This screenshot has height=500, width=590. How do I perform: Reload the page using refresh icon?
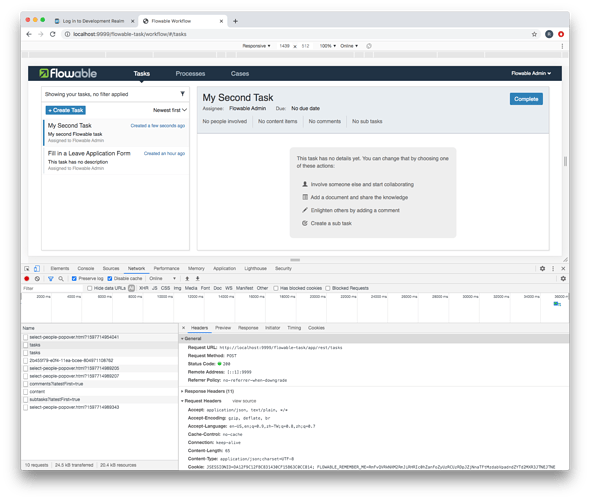(x=53, y=34)
